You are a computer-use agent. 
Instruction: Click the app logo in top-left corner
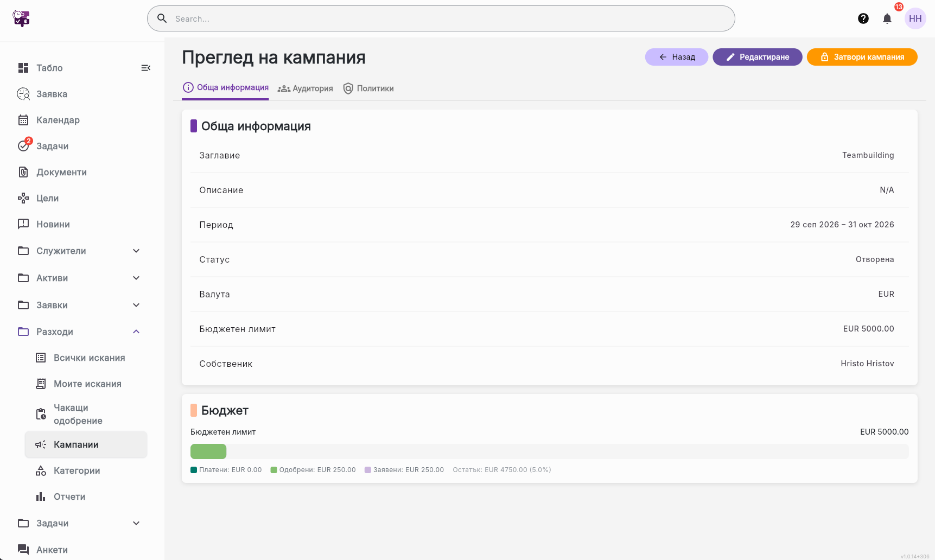tap(21, 18)
